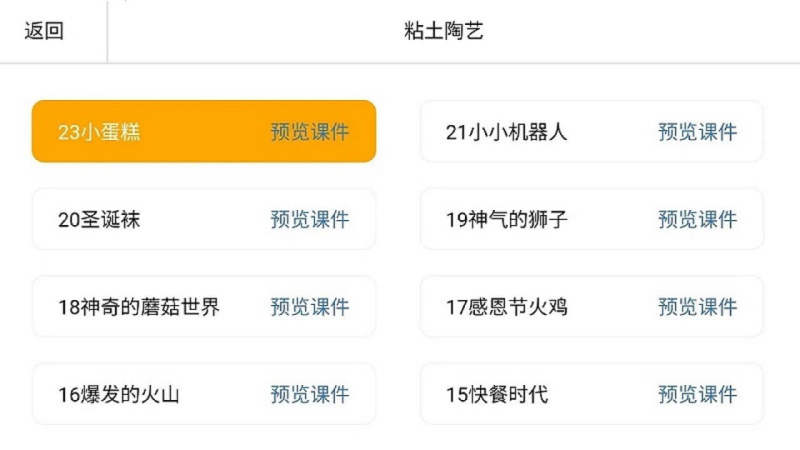
Task: Go back using the 返回 button
Action: (x=44, y=31)
